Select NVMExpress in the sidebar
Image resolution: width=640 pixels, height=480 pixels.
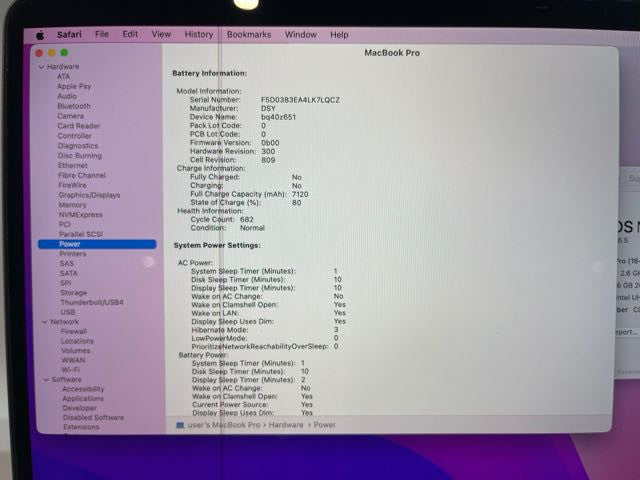click(x=81, y=215)
